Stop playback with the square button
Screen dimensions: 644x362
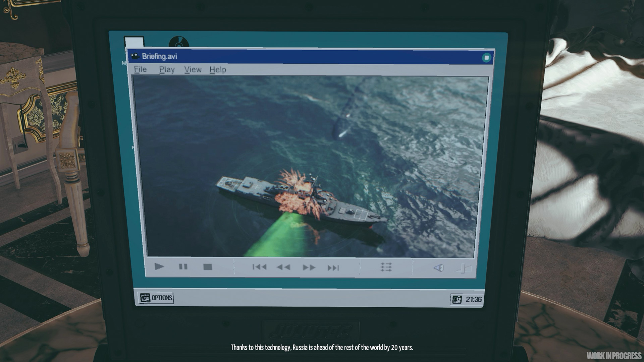(x=208, y=267)
